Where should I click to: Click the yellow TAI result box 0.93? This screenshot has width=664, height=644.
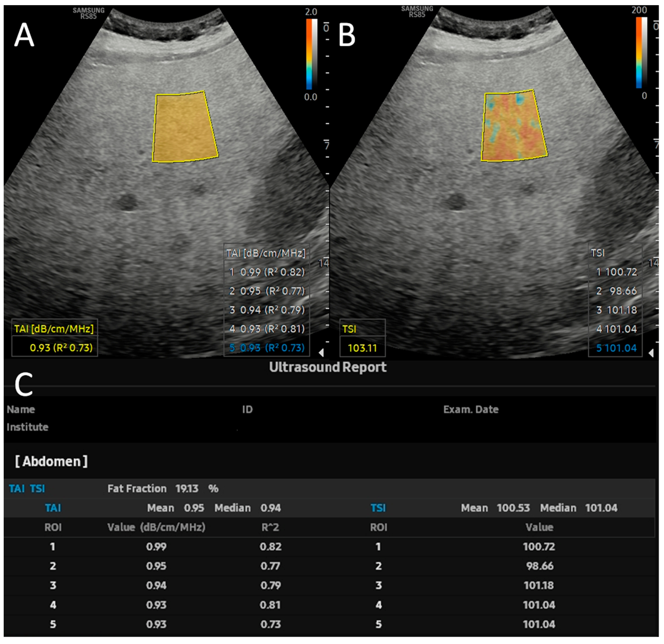pos(61,348)
